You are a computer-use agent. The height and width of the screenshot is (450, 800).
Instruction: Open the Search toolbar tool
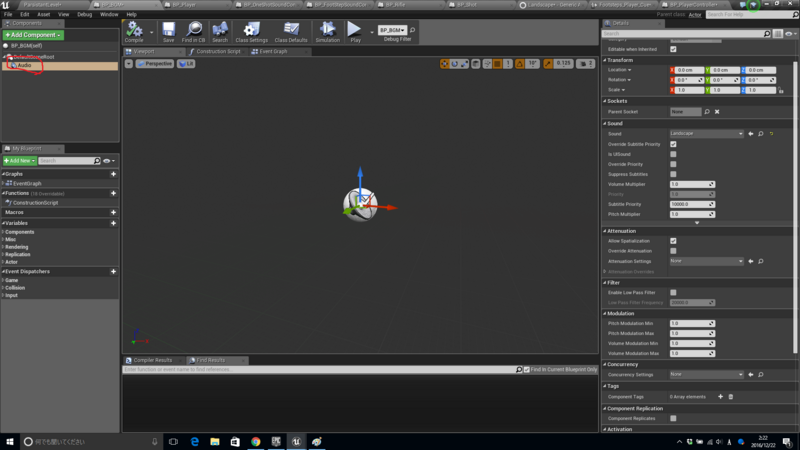(x=220, y=32)
